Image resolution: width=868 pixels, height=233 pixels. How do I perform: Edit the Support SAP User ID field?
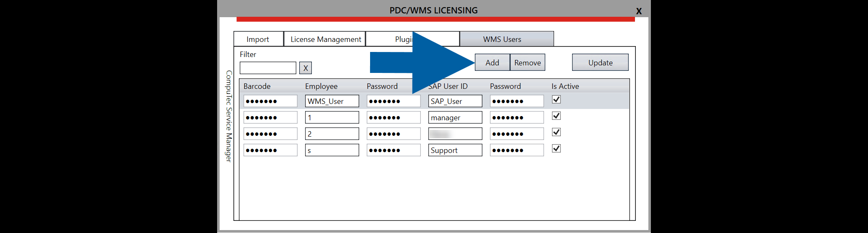(455, 150)
